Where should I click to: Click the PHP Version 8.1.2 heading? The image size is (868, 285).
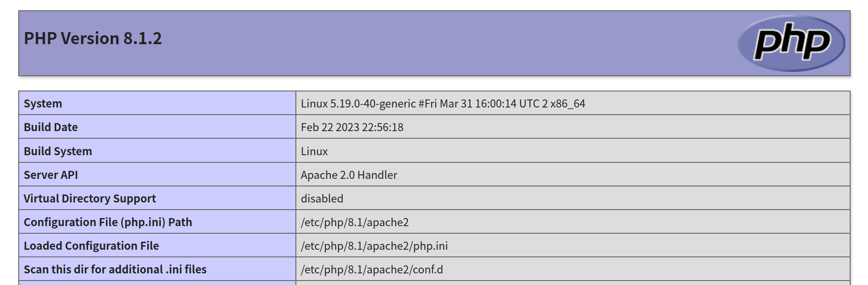coord(93,39)
